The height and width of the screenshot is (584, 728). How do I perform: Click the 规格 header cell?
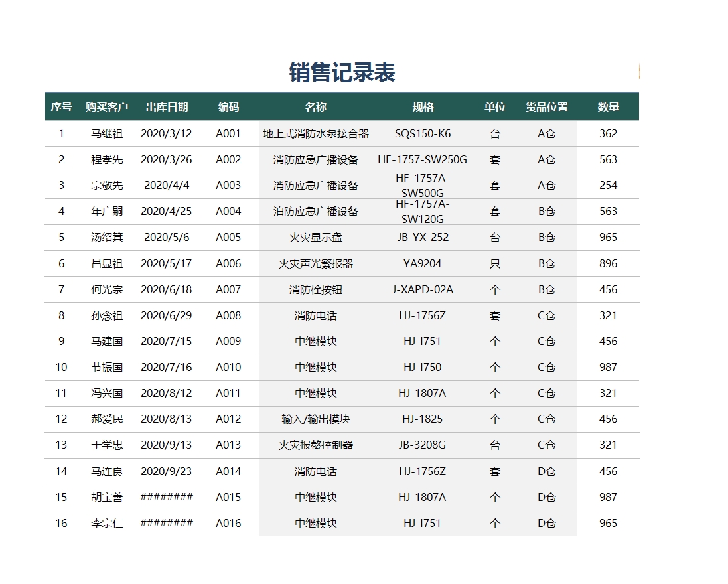[423, 107]
